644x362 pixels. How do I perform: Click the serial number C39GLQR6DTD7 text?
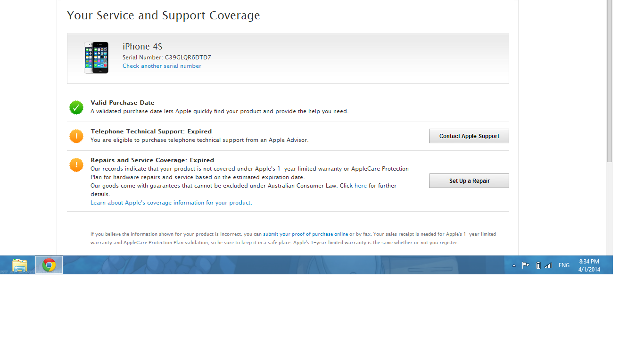pyautogui.click(x=188, y=58)
